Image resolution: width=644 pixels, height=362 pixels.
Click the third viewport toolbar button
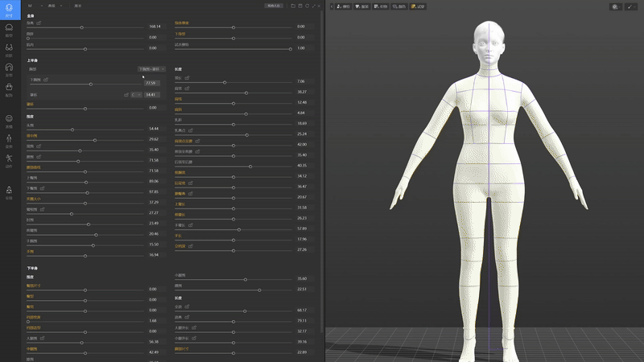tap(380, 6)
